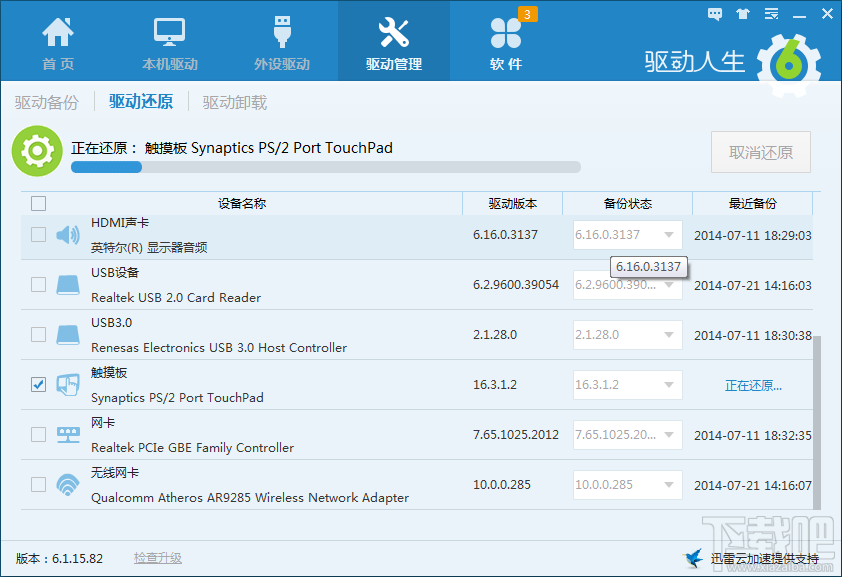842x577 pixels.
Task: Open the main menu list icon
Action: point(772,14)
